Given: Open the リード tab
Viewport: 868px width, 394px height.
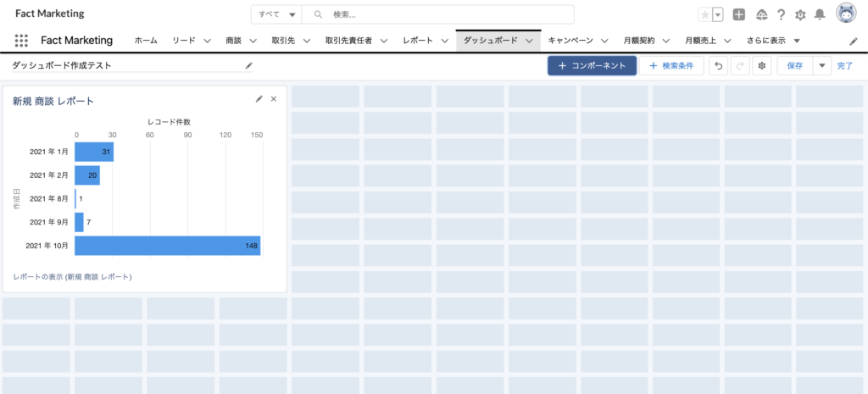Looking at the screenshot, I should pyautogui.click(x=184, y=41).
